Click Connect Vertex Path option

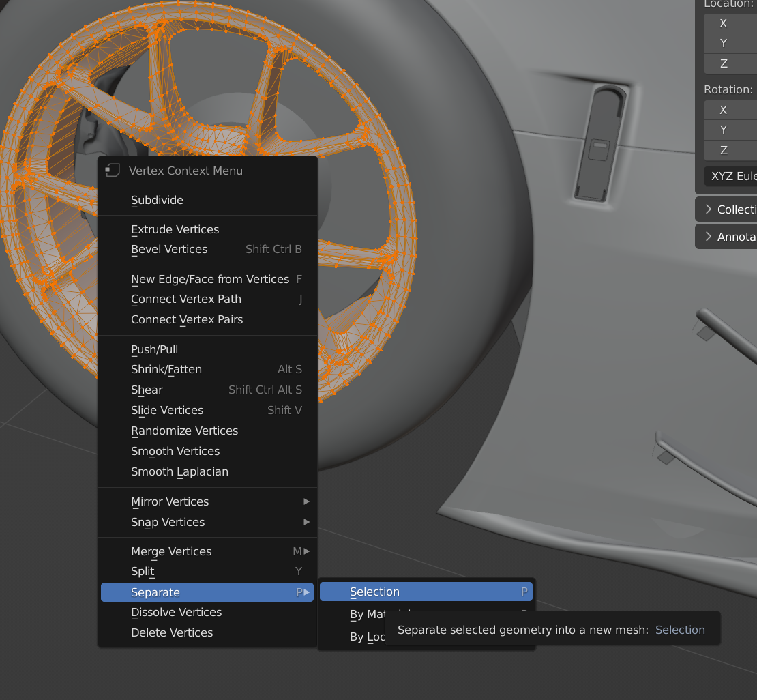coord(186,299)
